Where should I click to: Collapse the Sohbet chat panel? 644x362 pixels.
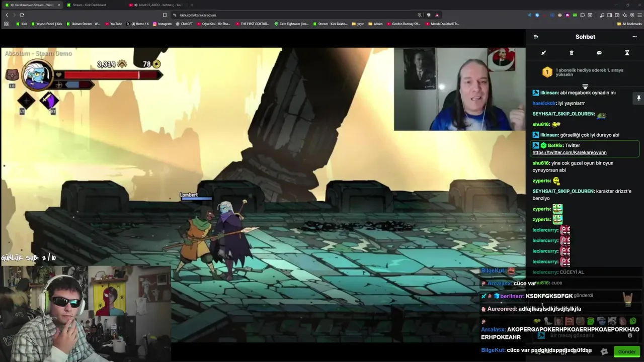pos(536,37)
